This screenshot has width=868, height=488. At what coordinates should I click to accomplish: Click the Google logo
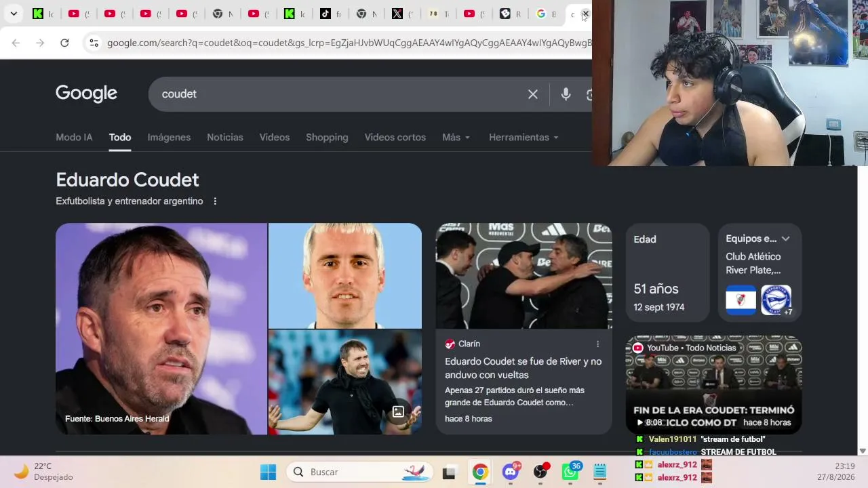pos(86,94)
